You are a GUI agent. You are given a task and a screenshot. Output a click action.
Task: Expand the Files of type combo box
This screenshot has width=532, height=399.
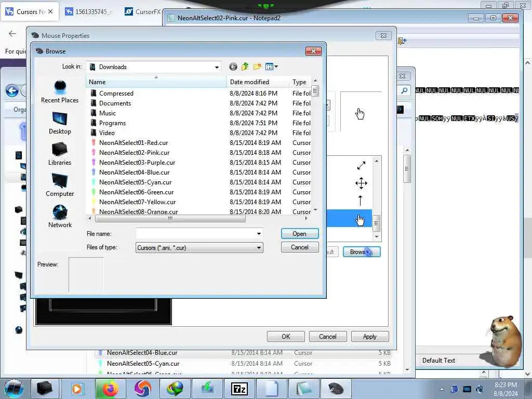click(199, 248)
